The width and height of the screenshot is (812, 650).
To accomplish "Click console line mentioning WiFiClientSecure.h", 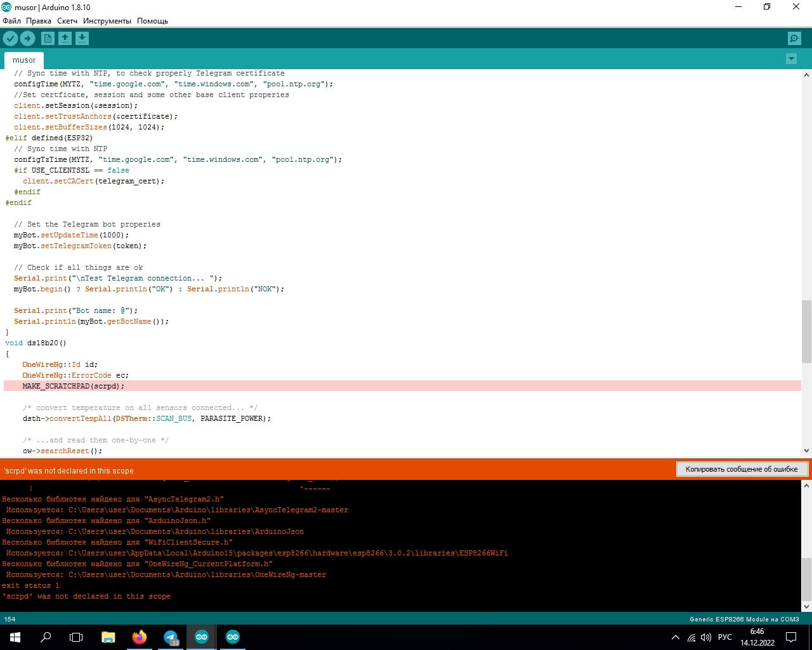I will [x=117, y=542].
